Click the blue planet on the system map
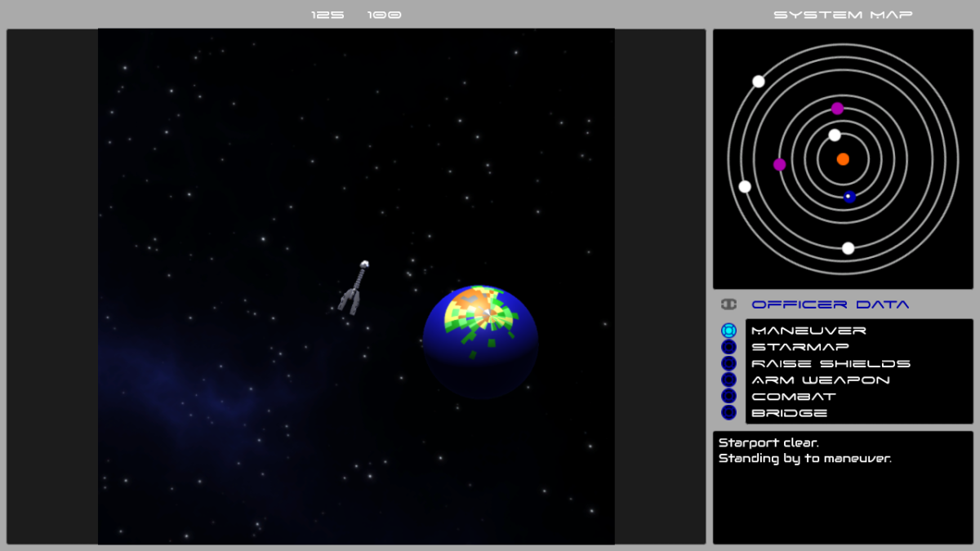 [x=848, y=196]
